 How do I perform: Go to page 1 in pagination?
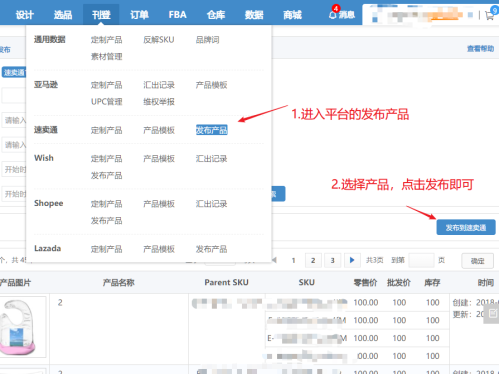coord(293,260)
